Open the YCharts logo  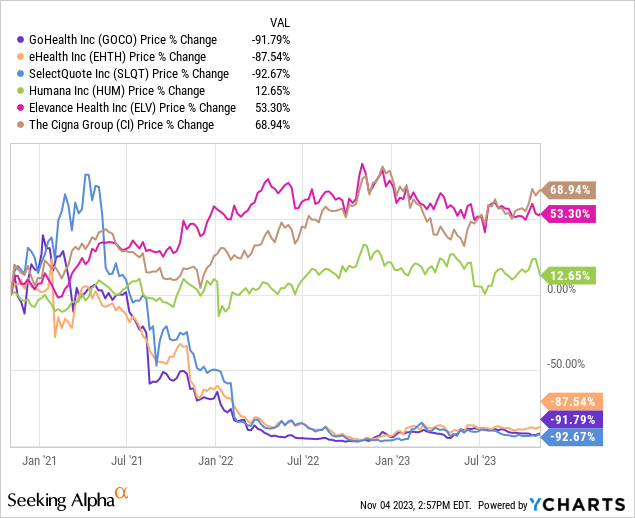click(582, 504)
